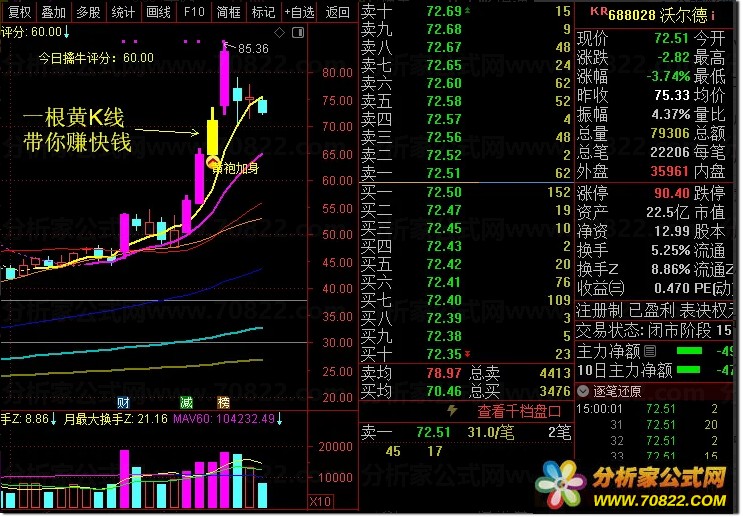The image size is (743, 517).
Task: Click the 主力净额 list icon
Action: click(650, 352)
